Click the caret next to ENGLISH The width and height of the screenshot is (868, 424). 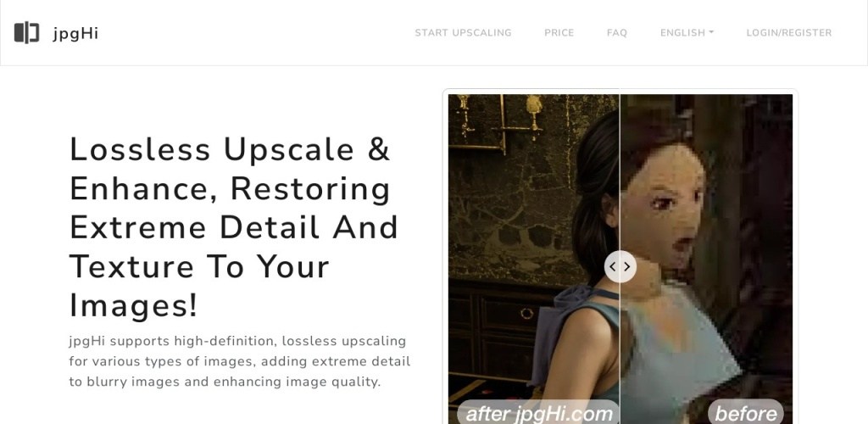[x=711, y=33]
